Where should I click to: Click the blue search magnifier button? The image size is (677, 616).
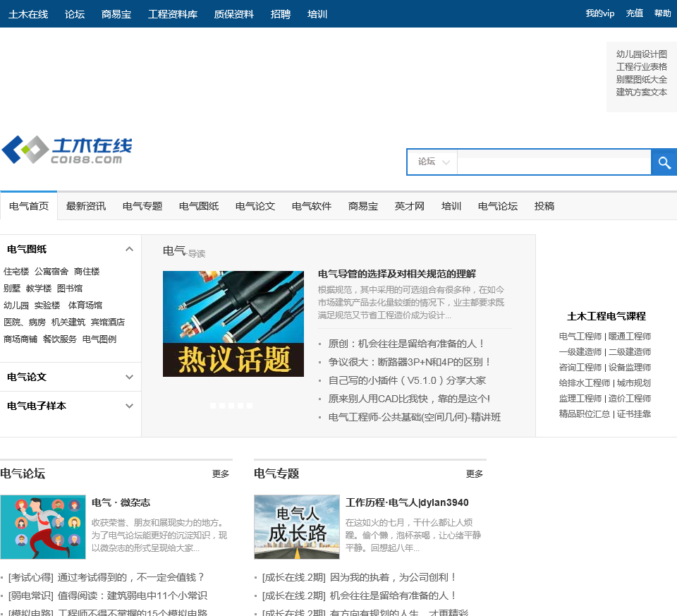tap(664, 162)
